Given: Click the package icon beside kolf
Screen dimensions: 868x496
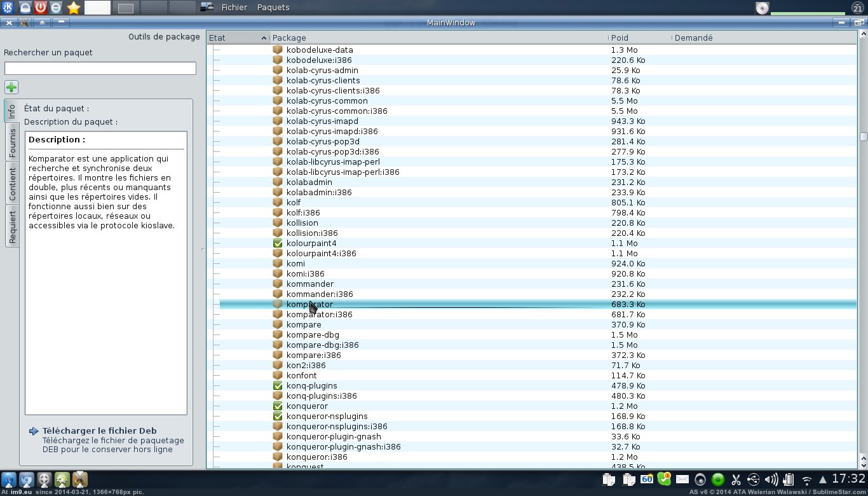Looking at the screenshot, I should 278,202.
